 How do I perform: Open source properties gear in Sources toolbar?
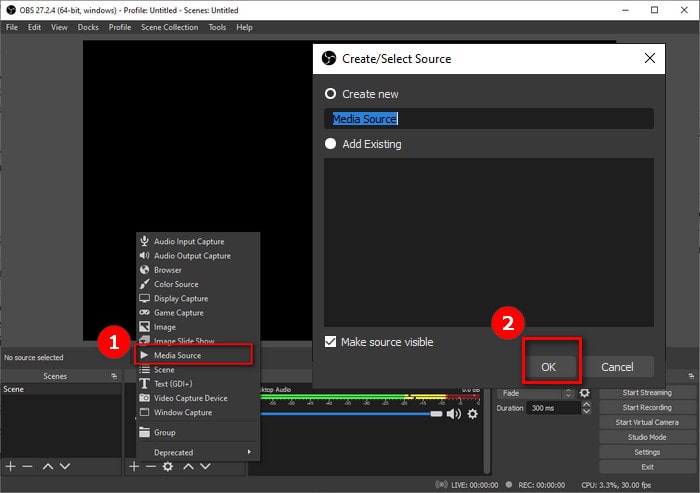(168, 467)
